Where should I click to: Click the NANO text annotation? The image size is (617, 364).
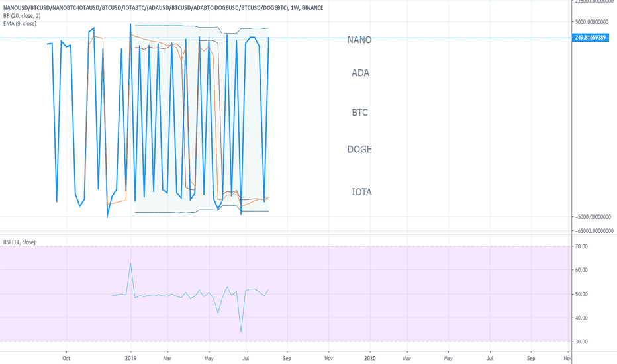pos(359,40)
